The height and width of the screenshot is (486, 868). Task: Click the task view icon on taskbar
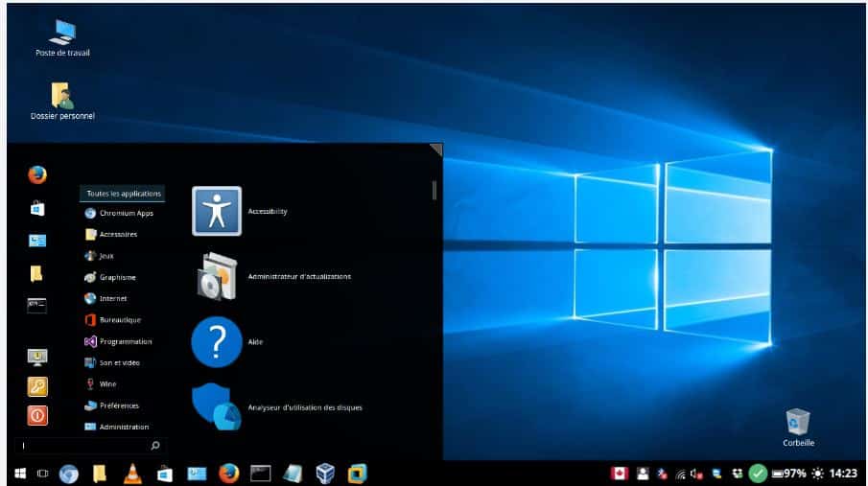click(42, 474)
